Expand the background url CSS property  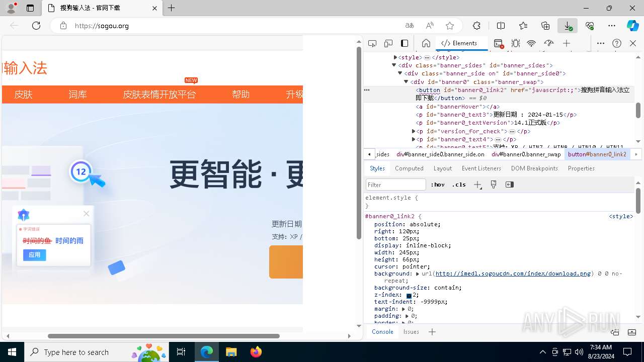point(418,274)
